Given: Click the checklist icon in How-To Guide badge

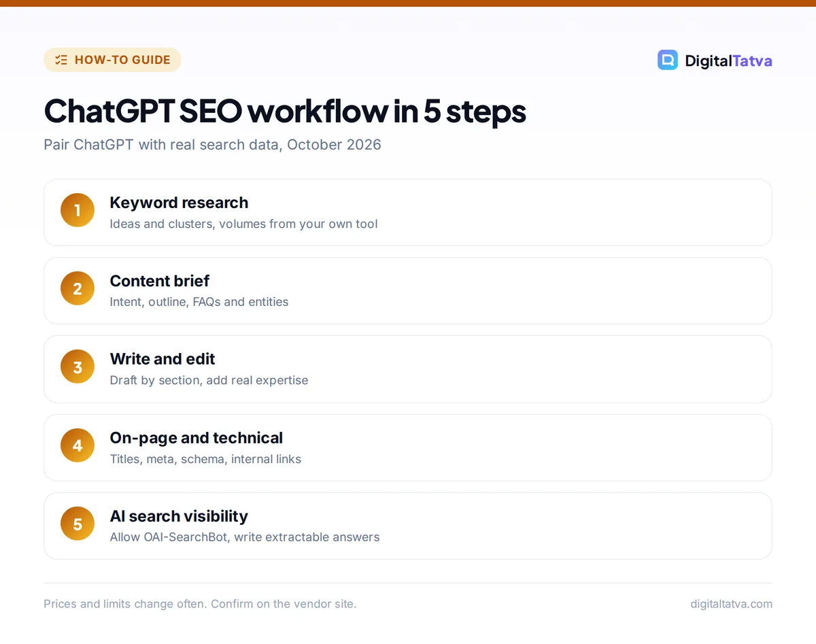Looking at the screenshot, I should click(61, 60).
